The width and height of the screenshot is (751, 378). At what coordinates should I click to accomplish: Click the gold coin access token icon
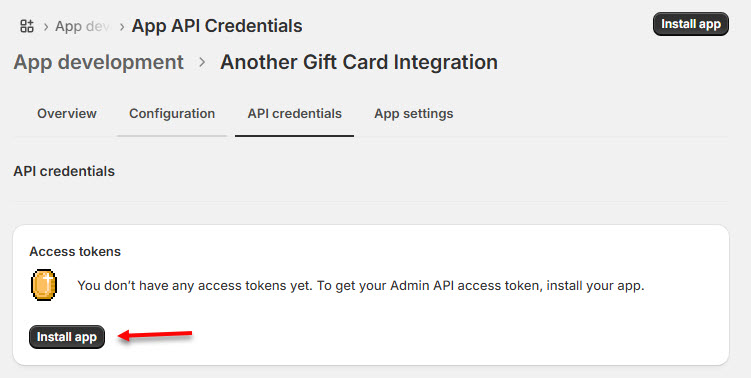tap(44, 285)
